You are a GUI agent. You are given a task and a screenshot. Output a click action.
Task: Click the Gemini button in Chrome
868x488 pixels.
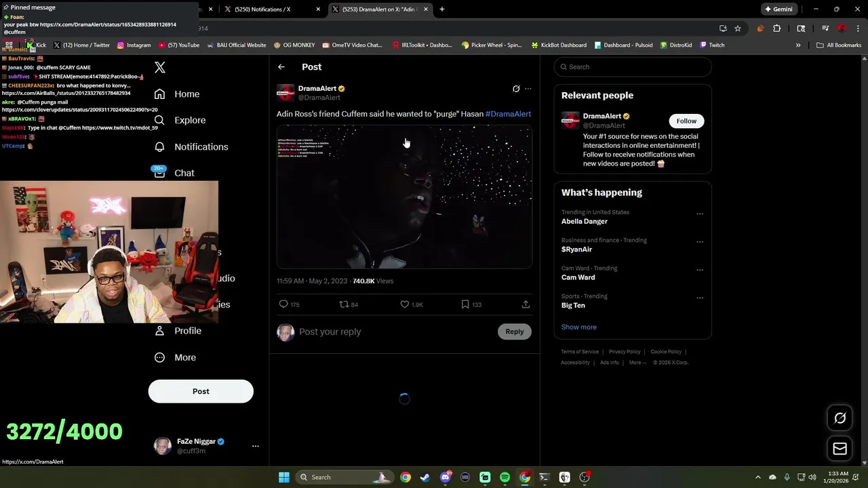[778, 9]
